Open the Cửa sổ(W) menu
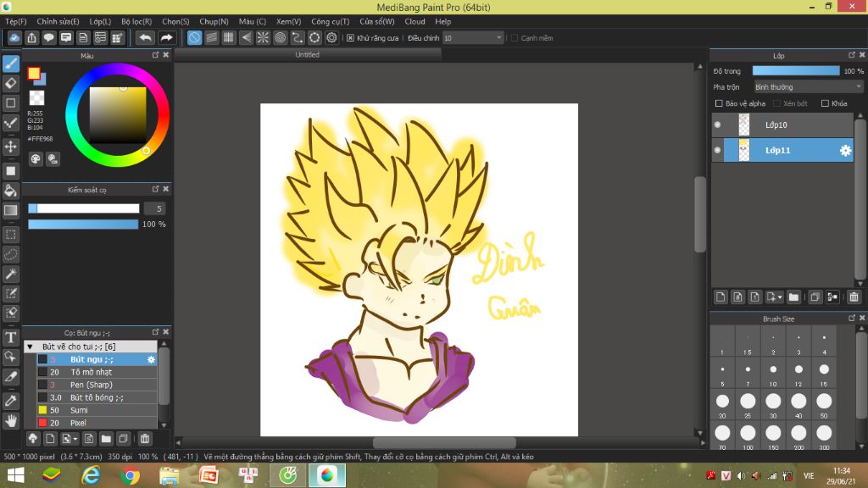 coord(377,21)
